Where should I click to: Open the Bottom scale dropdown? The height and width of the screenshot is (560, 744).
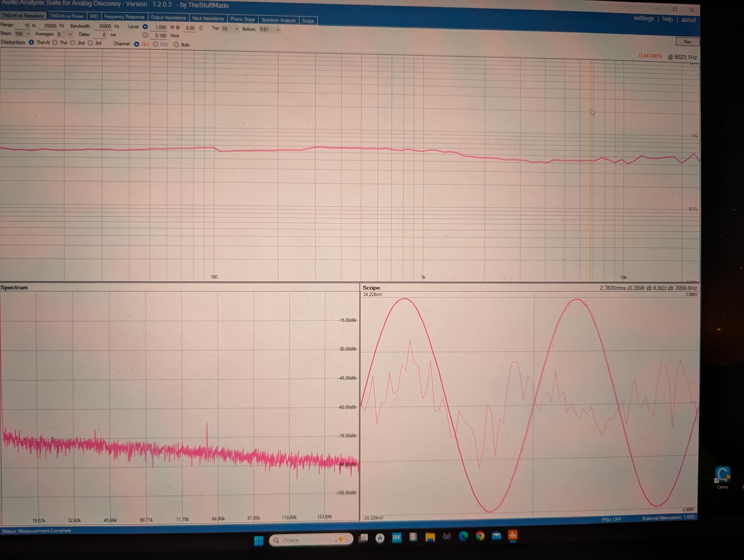click(278, 29)
